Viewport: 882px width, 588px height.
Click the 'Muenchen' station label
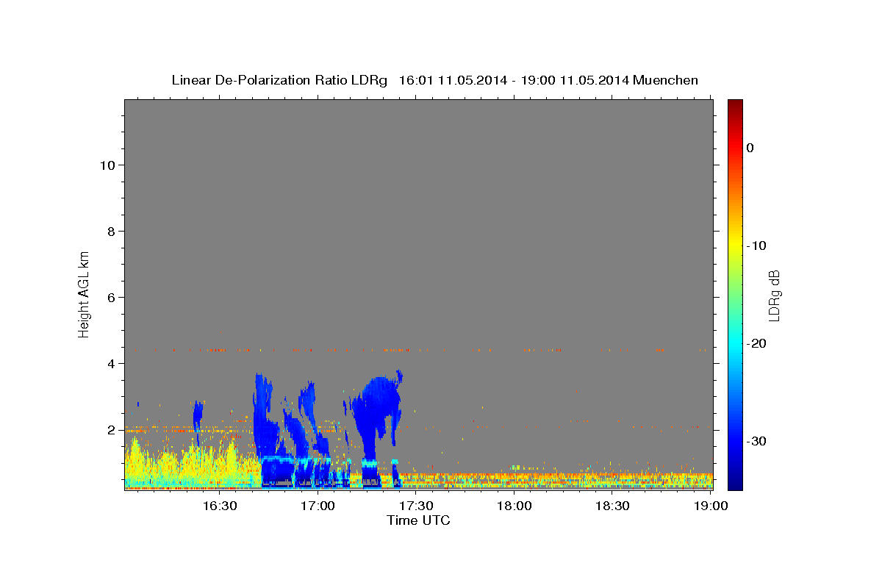pos(667,80)
